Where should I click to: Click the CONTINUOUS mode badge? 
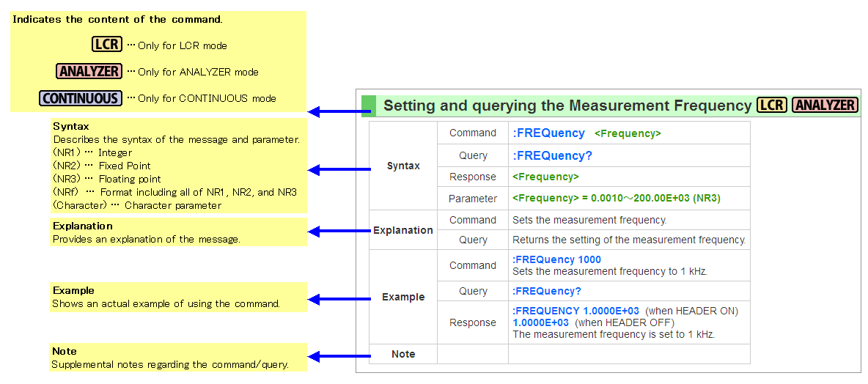point(81,98)
